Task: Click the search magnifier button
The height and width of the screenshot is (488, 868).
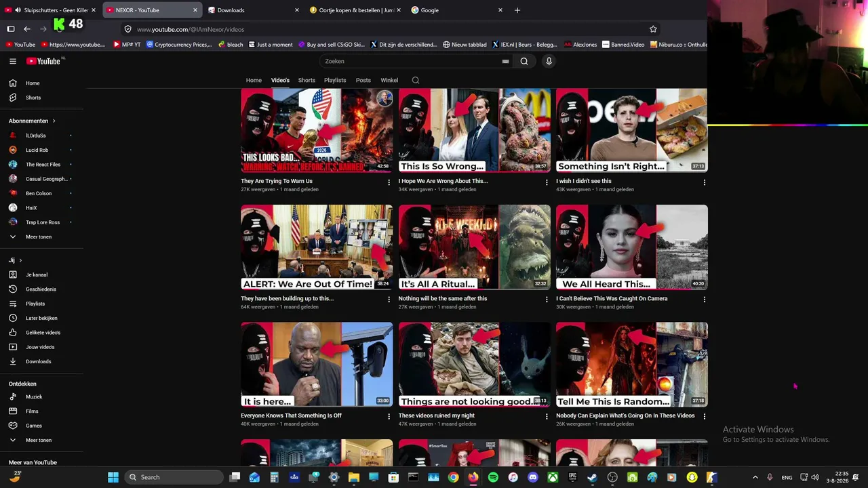Action: point(524,61)
